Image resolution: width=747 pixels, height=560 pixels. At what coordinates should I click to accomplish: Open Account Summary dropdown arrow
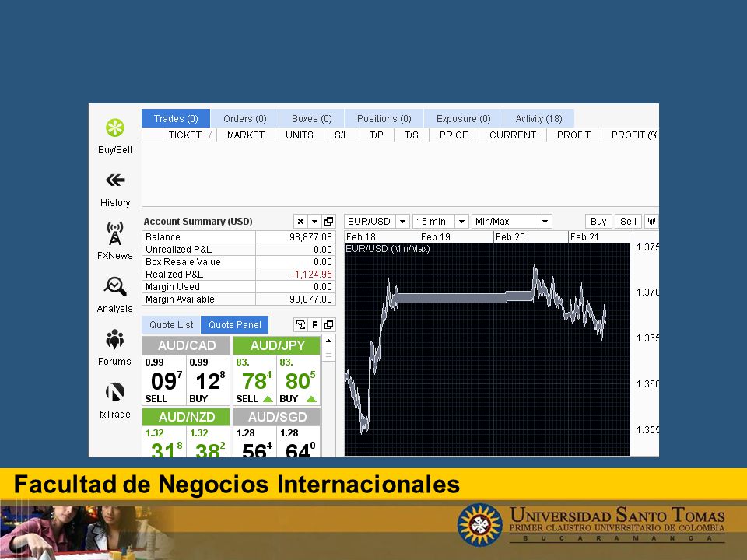click(x=314, y=222)
